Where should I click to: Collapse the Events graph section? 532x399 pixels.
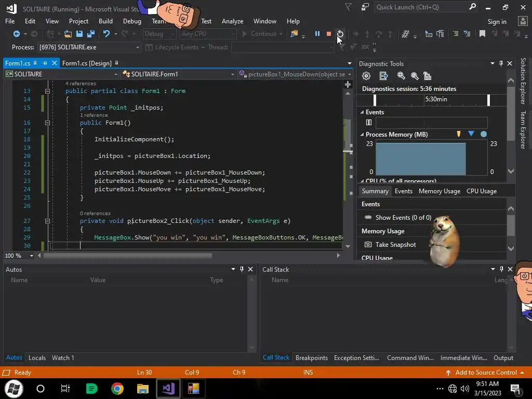tap(362, 112)
